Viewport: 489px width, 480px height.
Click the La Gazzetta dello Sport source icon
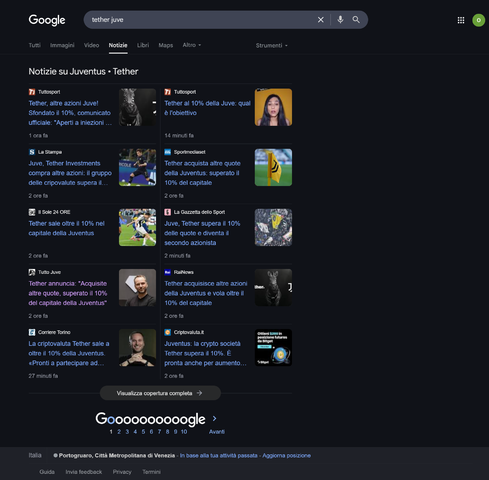(167, 212)
